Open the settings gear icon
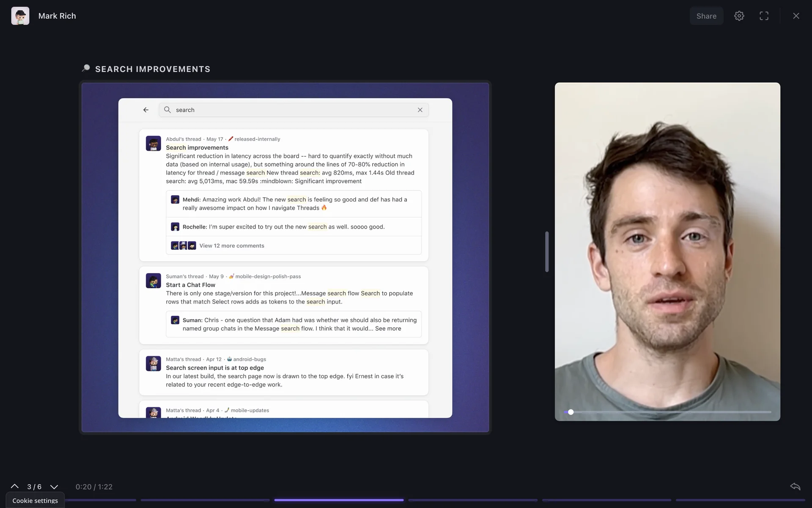Viewport: 812px width, 508px height. pos(739,16)
